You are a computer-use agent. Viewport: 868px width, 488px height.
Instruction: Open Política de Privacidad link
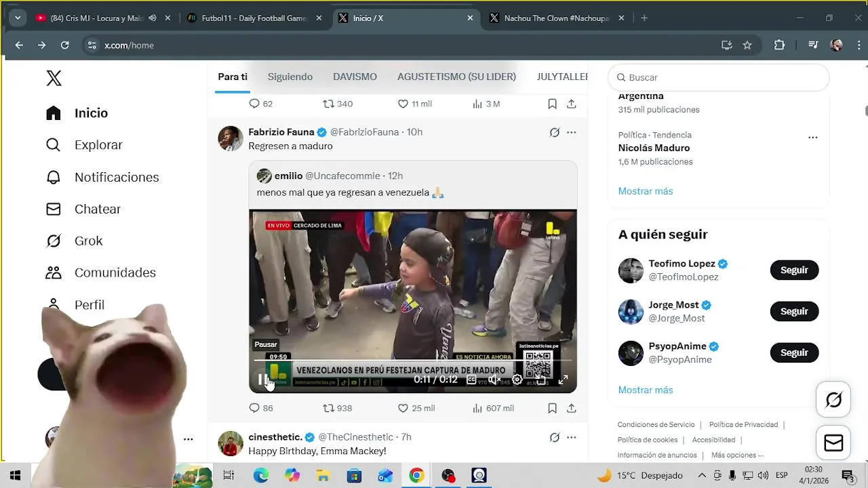coord(743,424)
